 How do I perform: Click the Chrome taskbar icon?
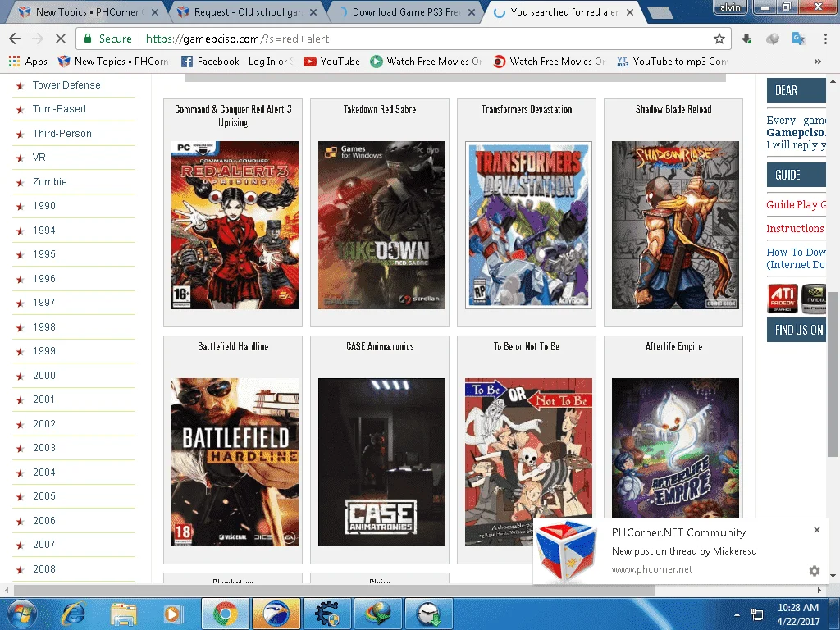[225, 614]
